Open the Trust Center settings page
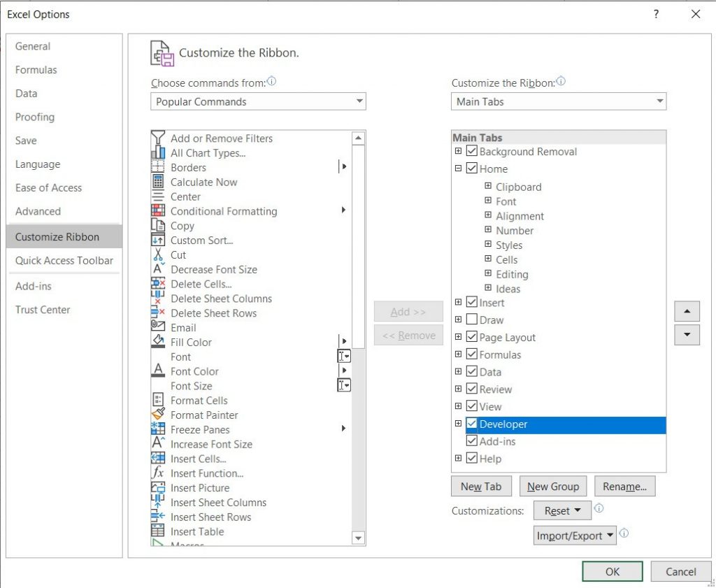 (x=43, y=310)
